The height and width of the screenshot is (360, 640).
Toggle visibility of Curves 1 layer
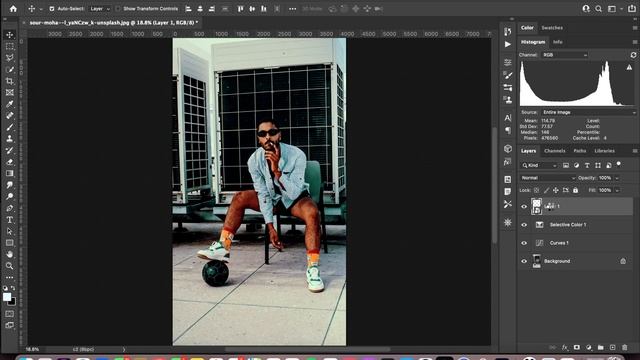pos(524,243)
